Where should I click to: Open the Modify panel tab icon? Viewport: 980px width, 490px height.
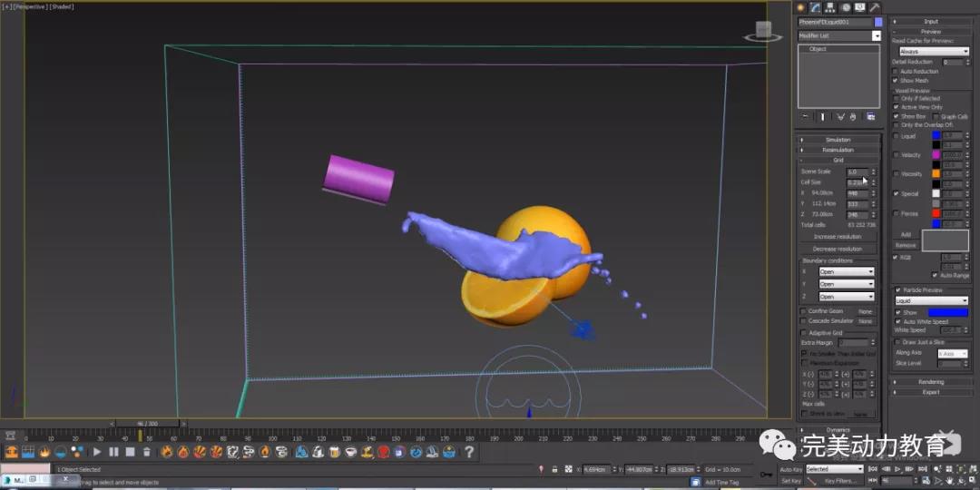(x=816, y=7)
